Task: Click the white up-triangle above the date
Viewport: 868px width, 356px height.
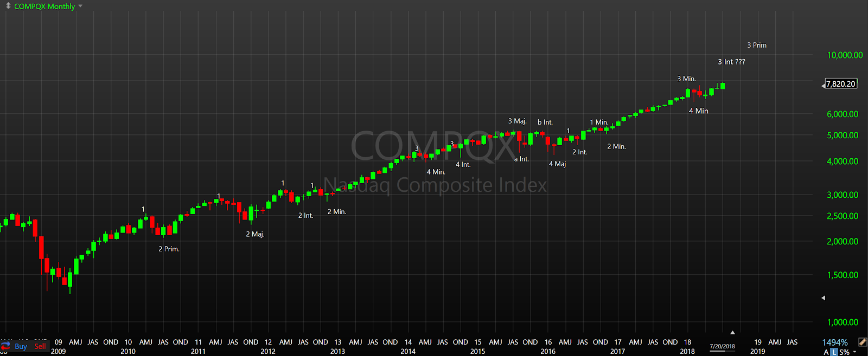Action: point(732,332)
